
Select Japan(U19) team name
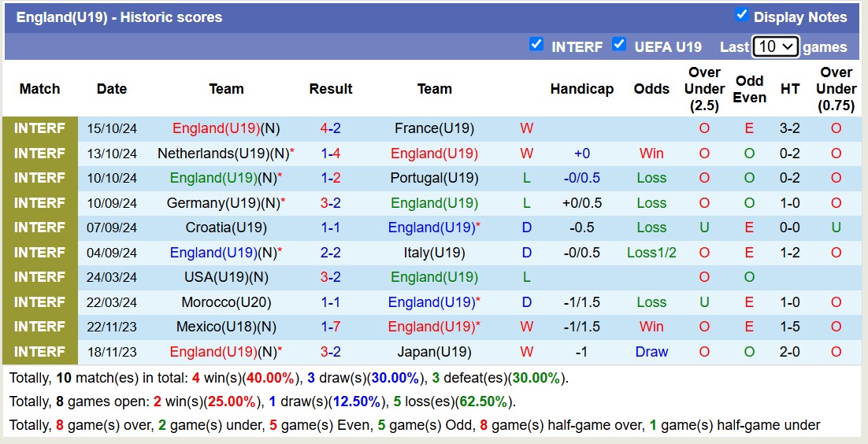click(x=434, y=352)
